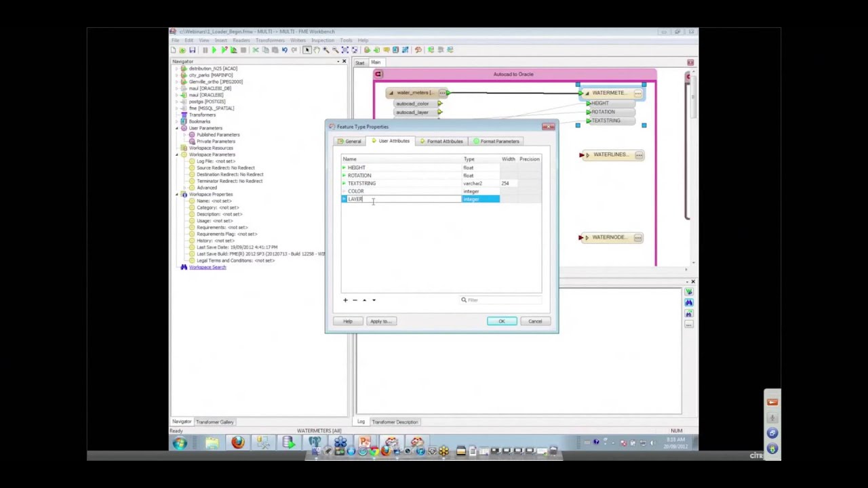Click the Add Writer toolbar icon
Screen dimensions: 868x488
coord(376,49)
